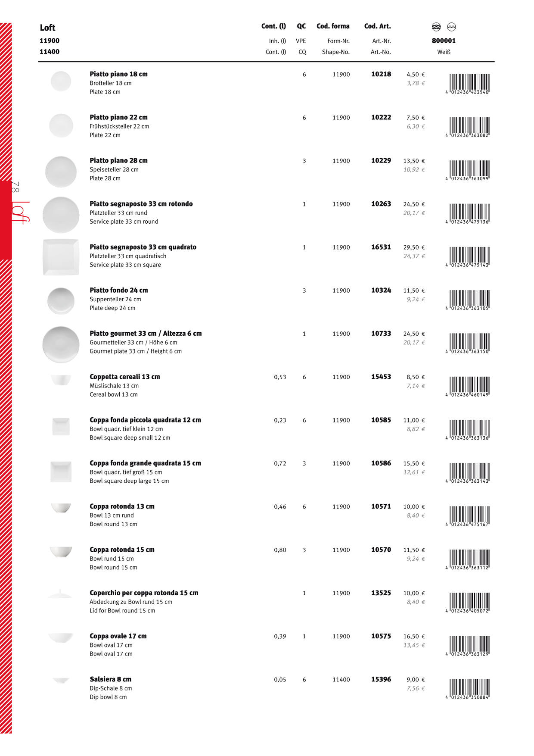Click article number 15453
This screenshot has height=756, width=534.
[381, 377]
